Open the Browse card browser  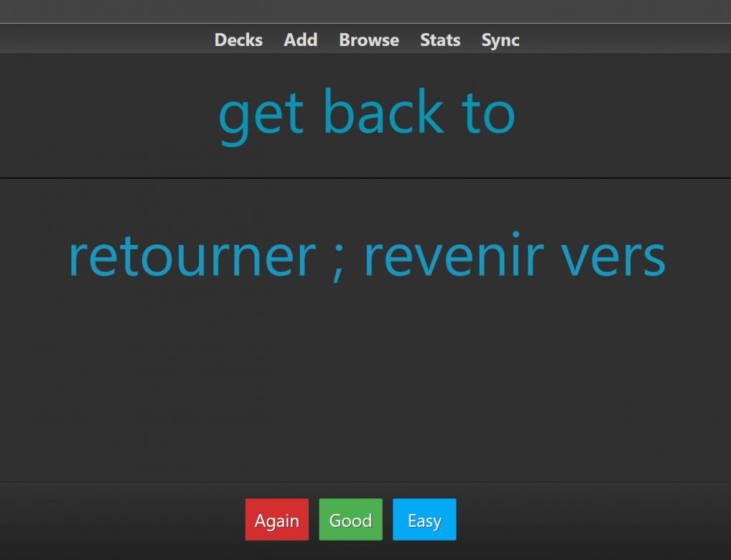[368, 40]
